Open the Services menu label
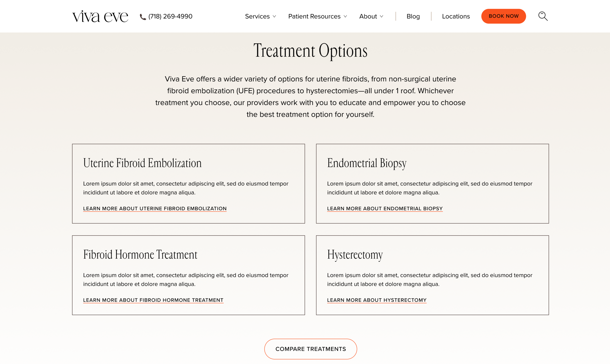This screenshot has height=364, width=610. (257, 16)
